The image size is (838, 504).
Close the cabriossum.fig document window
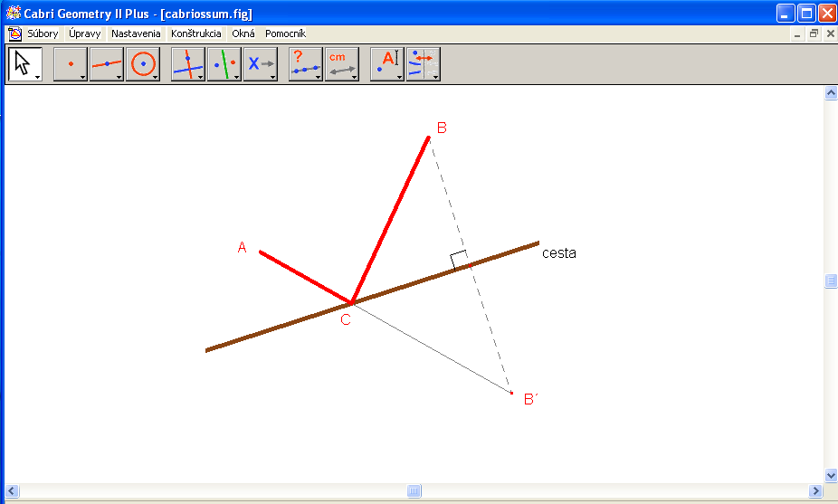coord(830,34)
